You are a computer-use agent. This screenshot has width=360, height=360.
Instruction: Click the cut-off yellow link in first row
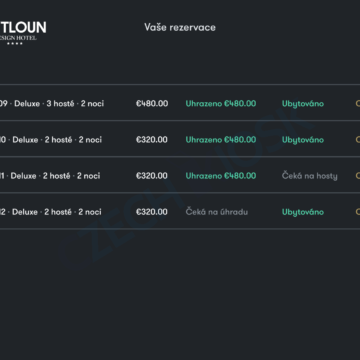(358, 104)
